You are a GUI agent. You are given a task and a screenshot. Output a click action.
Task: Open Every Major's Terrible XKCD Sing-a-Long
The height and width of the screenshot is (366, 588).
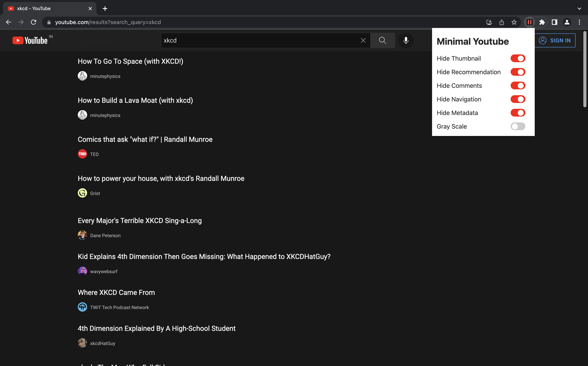(140, 220)
